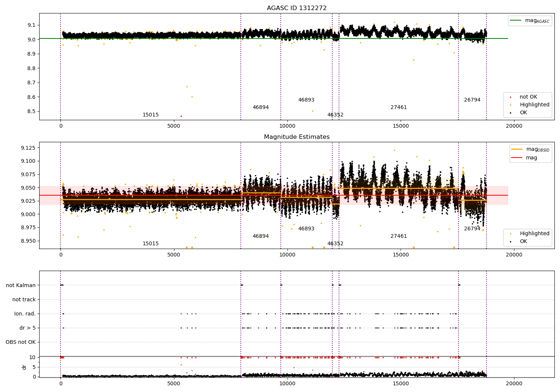
Task: Click the 'OBS not OK' row label
Action: (21, 342)
